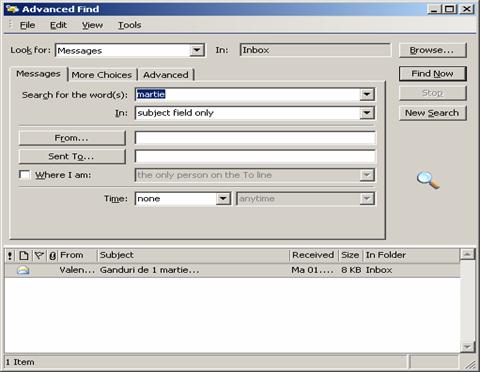480x372 pixels.
Task: Click the Find Now button
Action: [x=432, y=74]
